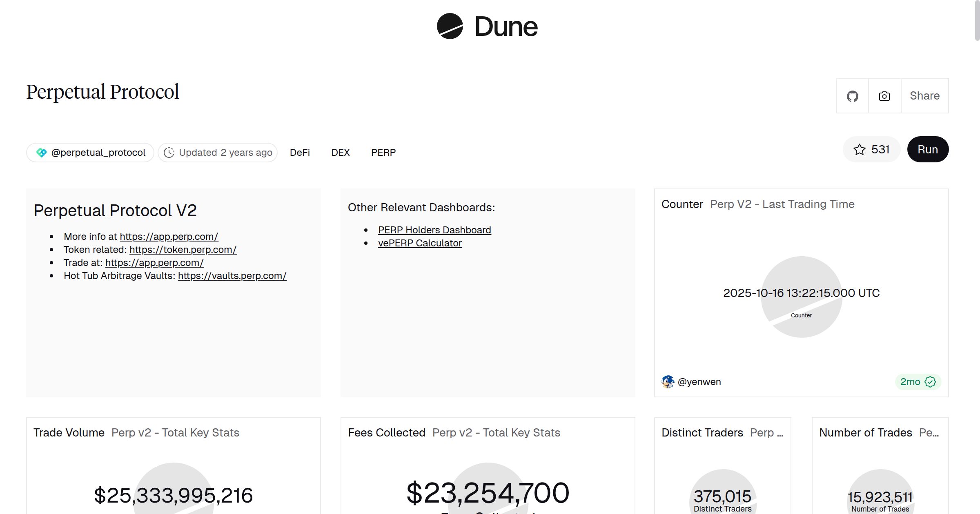Click the clock icon beside Updated
Viewport: 980px width, 514px height.
coord(169,153)
